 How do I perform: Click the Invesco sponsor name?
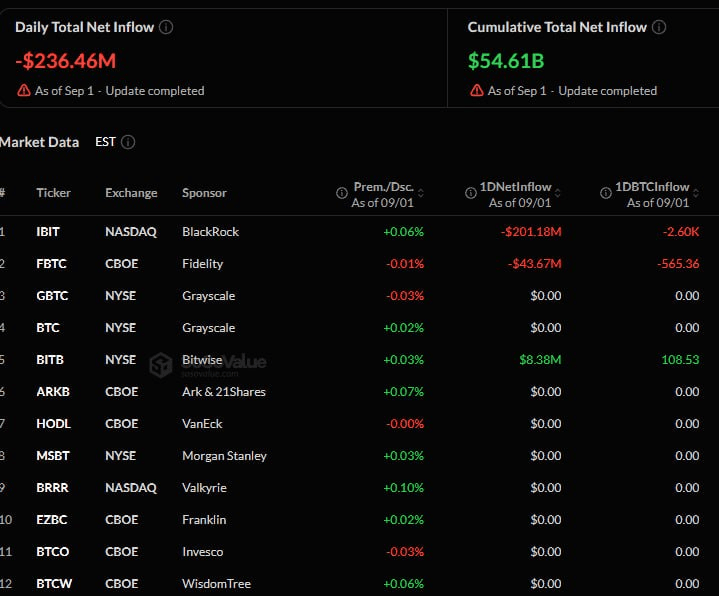tap(203, 552)
